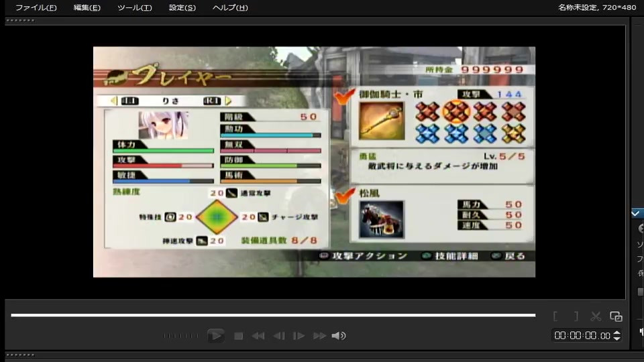Increase timecode with the up arrow
Image resolution: width=644 pixels, height=362 pixels.
[617, 333]
